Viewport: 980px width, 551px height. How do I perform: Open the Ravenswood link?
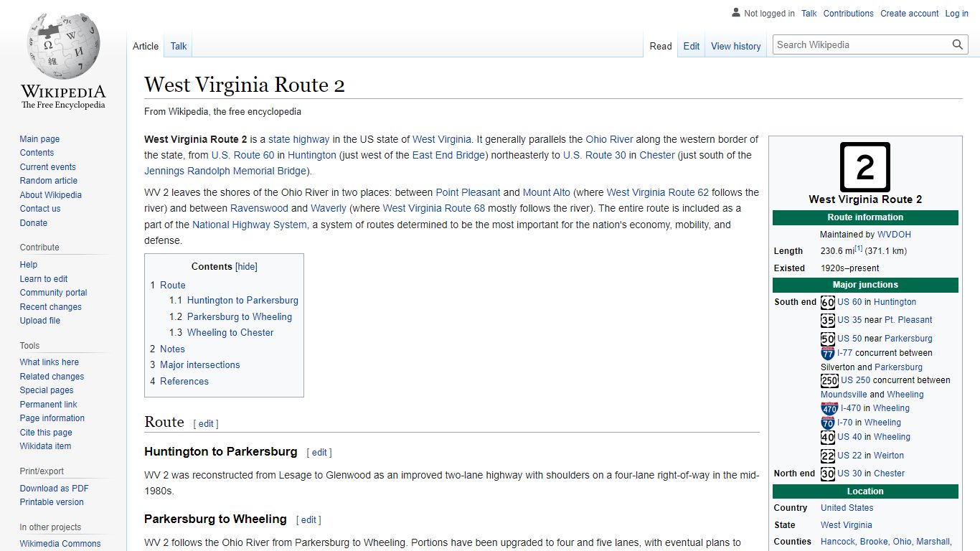pos(259,208)
